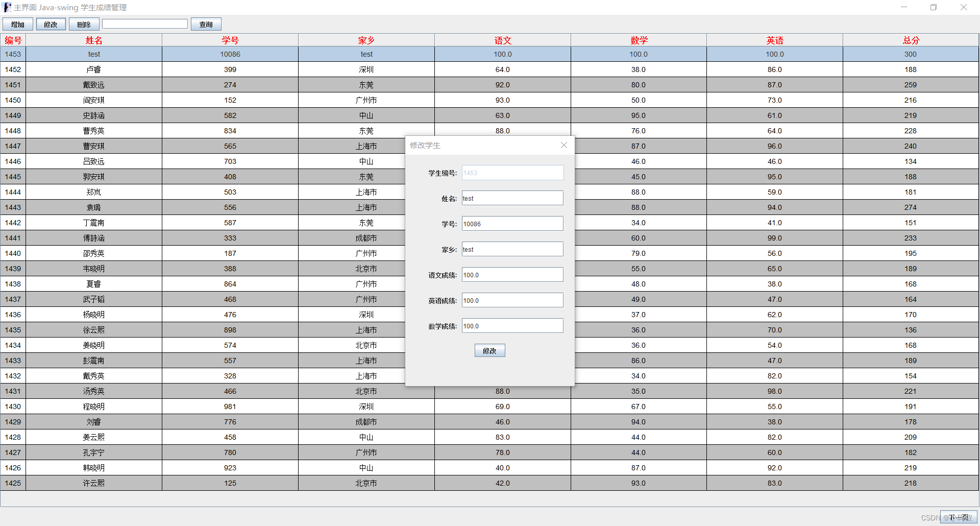Click the 编号 column header
The width and height of the screenshot is (980, 526).
click(13, 40)
